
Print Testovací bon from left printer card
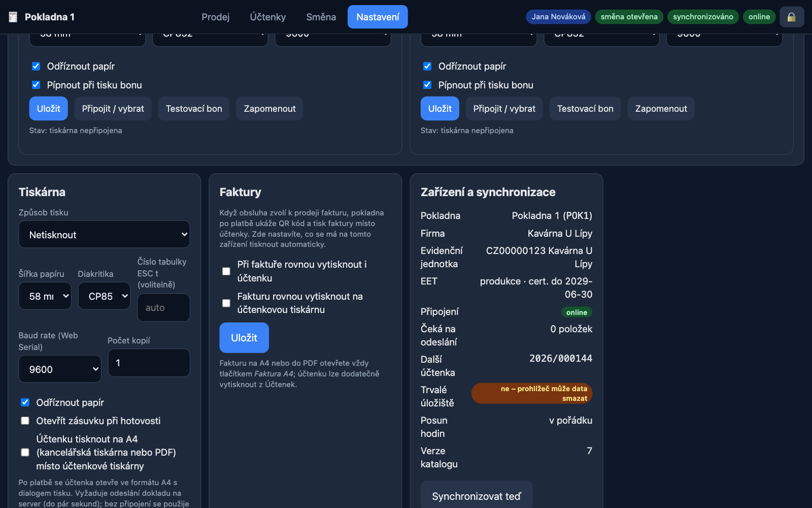(x=194, y=109)
